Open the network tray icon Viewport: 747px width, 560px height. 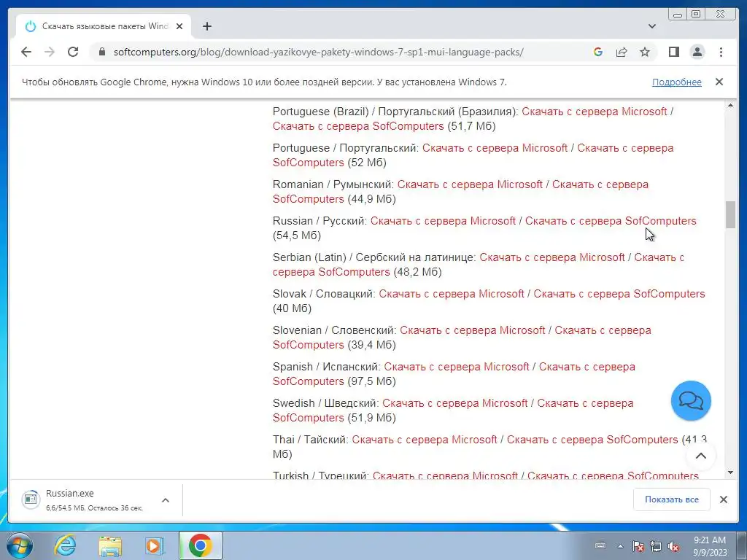pyautogui.click(x=656, y=546)
